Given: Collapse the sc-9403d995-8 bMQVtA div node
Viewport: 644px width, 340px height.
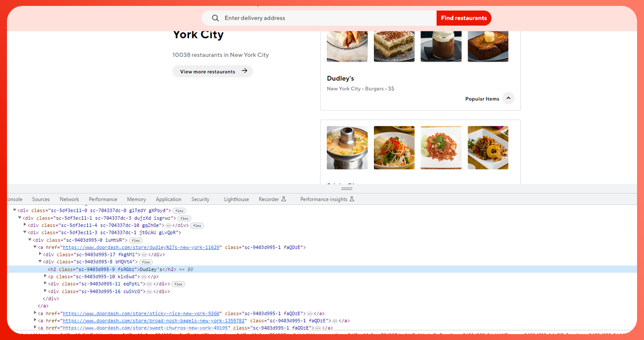Looking at the screenshot, I should click(x=40, y=262).
